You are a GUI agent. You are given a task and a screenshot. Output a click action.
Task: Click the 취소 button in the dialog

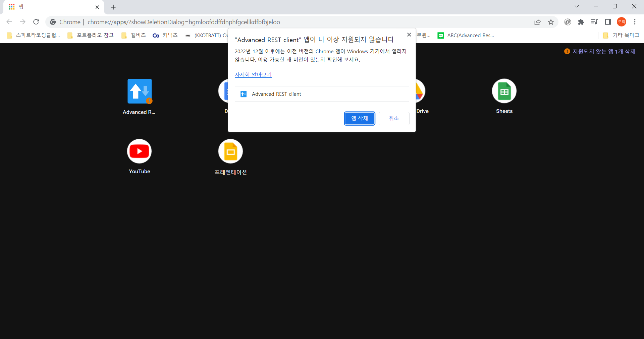[x=394, y=118]
